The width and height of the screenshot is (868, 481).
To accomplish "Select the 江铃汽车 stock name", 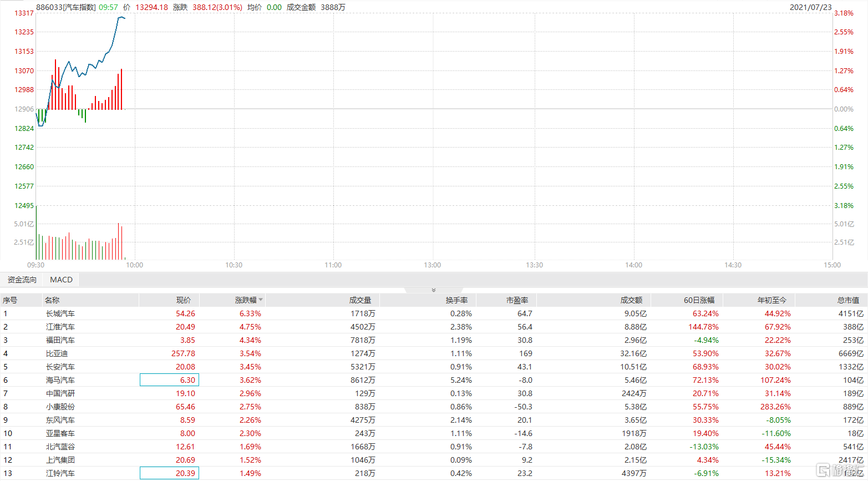I will [x=60, y=473].
